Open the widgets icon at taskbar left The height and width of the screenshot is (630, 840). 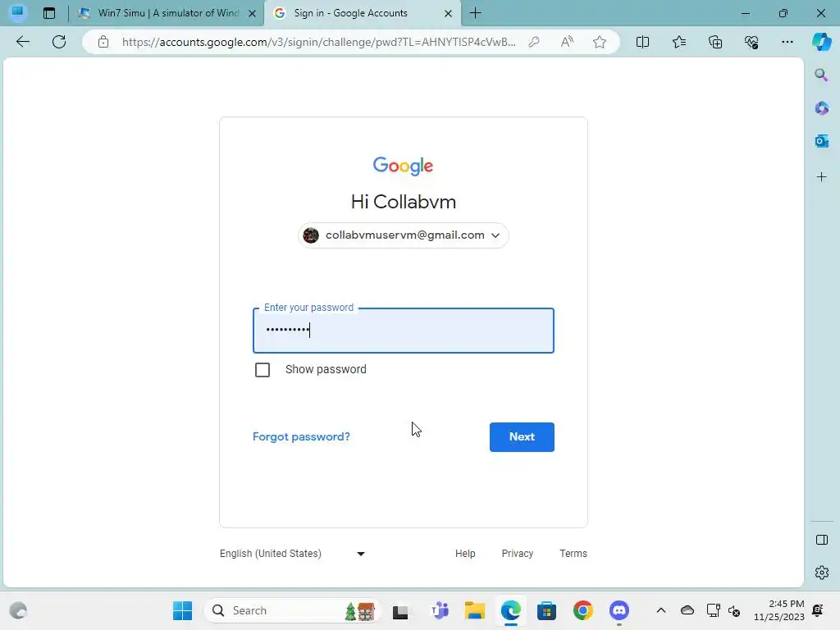point(18,610)
